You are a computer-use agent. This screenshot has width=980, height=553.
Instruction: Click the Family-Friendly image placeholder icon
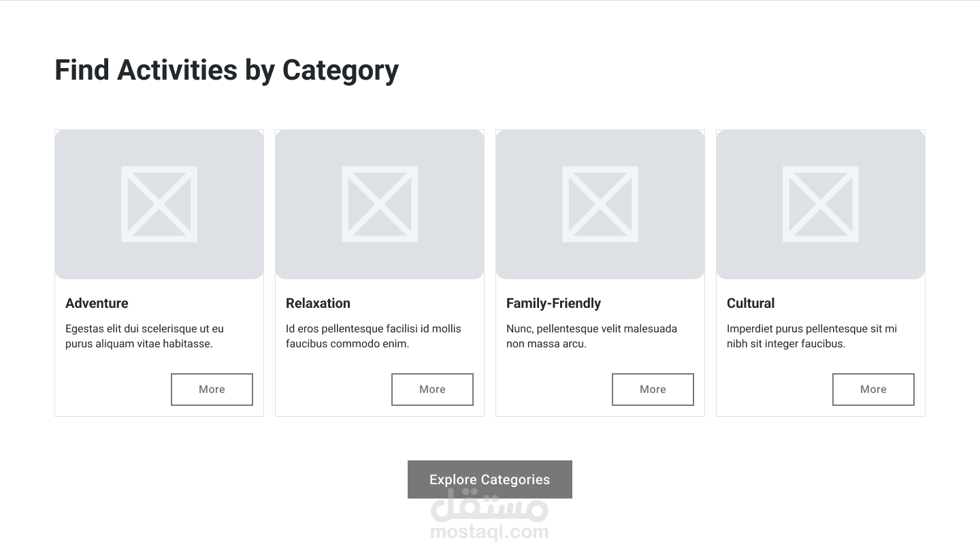600,204
